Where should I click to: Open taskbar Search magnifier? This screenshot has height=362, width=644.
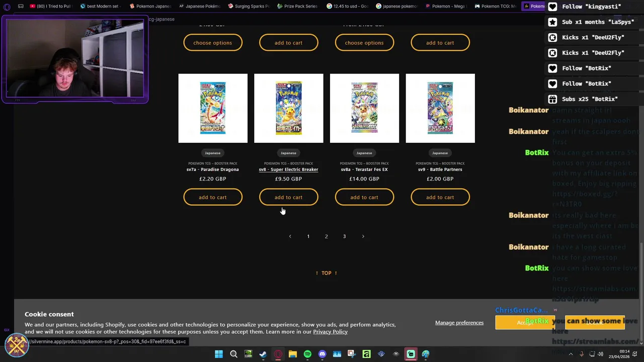(x=233, y=354)
